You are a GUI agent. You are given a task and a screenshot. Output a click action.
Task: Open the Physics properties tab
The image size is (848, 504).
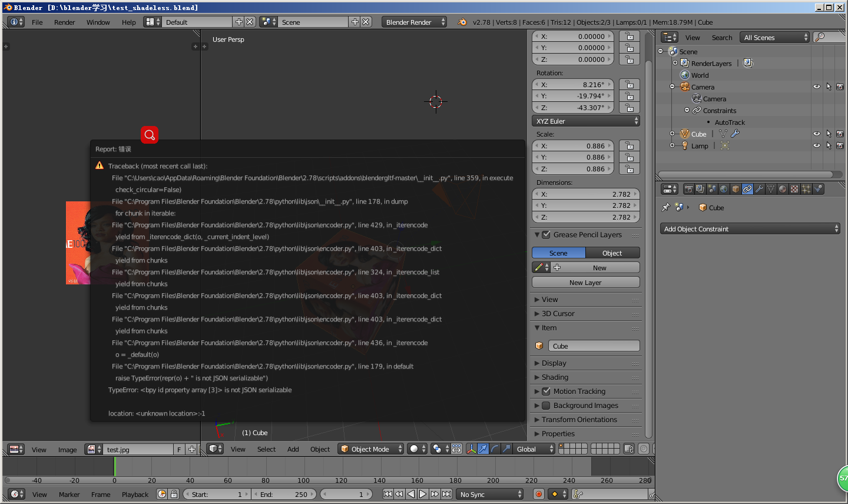point(818,189)
